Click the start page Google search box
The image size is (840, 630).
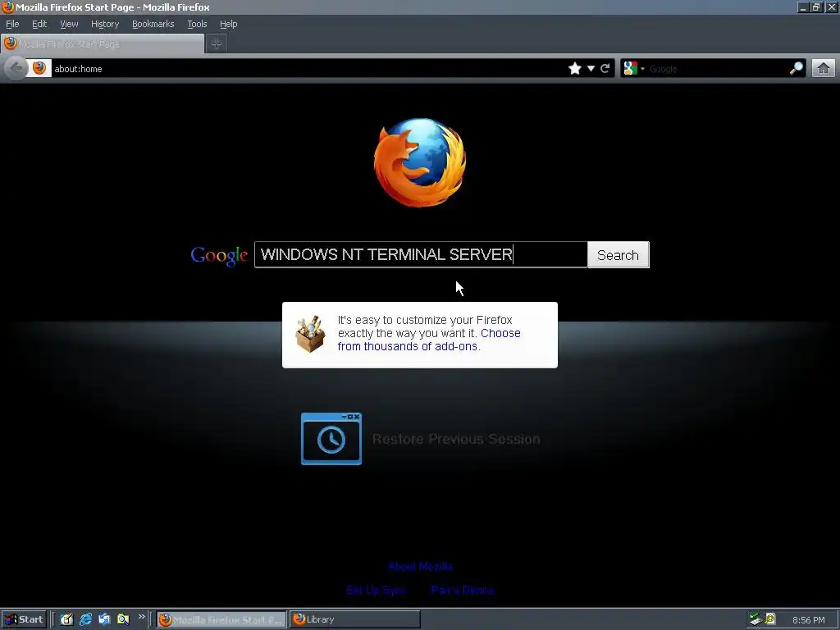[x=421, y=254]
